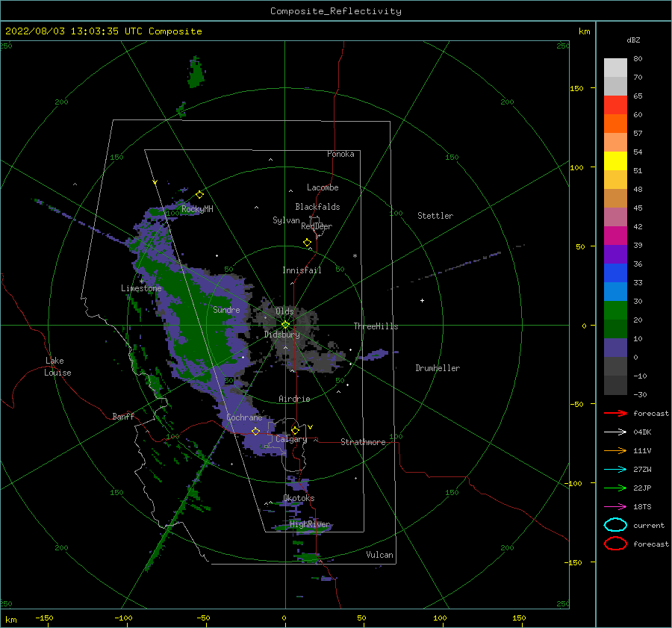This screenshot has height=628, width=672.
Task: Click the green 22JP arrow icon
Action: [x=615, y=488]
